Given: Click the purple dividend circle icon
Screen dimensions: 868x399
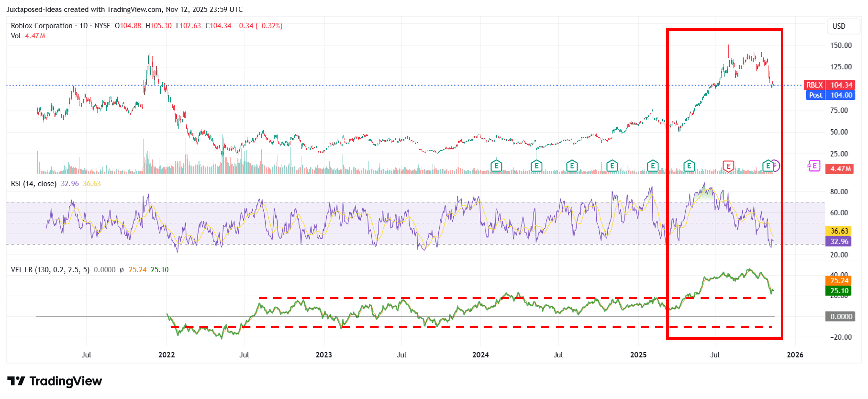Looking at the screenshot, I should [776, 166].
